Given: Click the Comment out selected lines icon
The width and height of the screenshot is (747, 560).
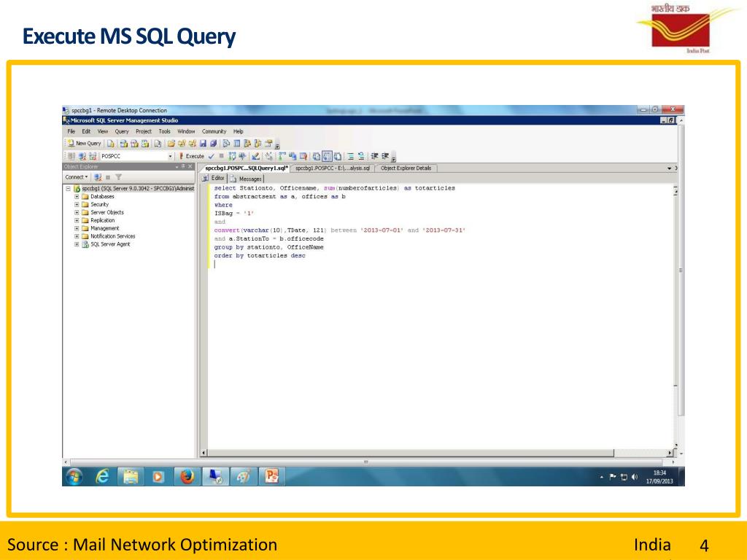Looking at the screenshot, I should pyautogui.click(x=351, y=156).
